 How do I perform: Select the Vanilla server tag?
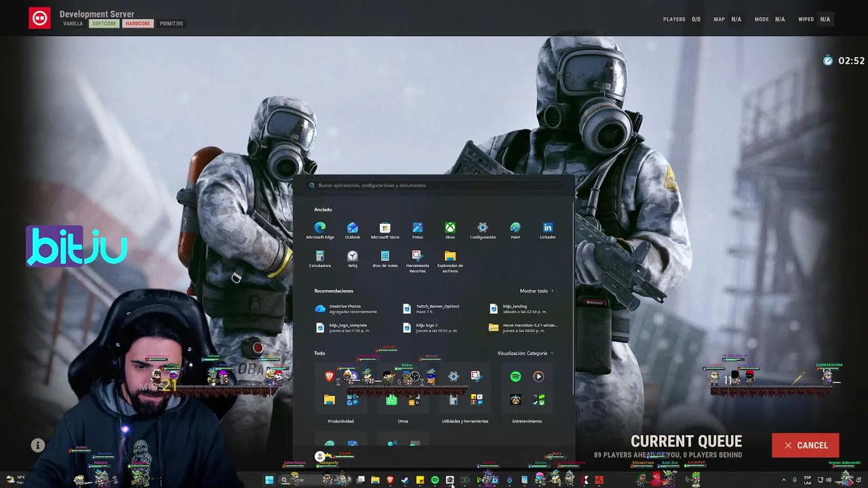(x=73, y=24)
